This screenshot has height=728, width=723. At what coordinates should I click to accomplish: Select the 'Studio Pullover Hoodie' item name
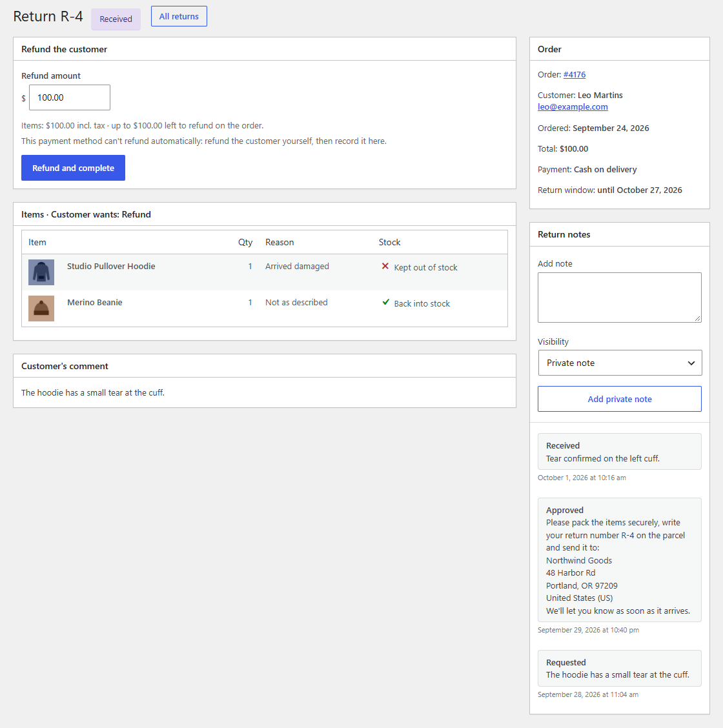[111, 266]
